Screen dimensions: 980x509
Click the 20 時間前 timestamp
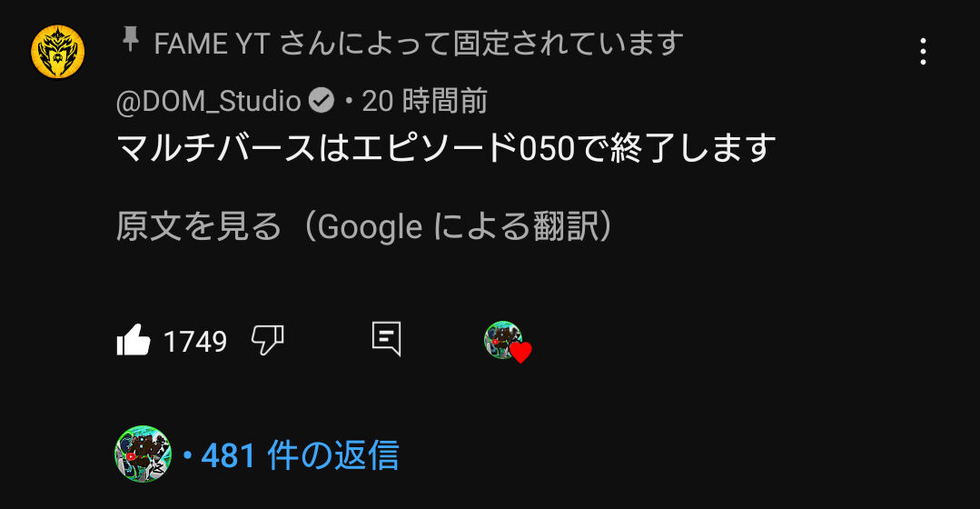(x=424, y=101)
